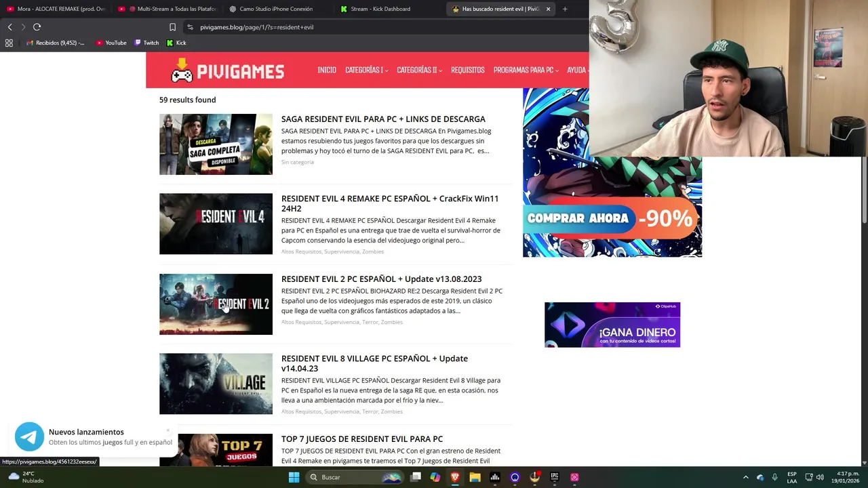Open the Twitch bookmark
Screen dimensions: 868x488
(x=146, y=43)
